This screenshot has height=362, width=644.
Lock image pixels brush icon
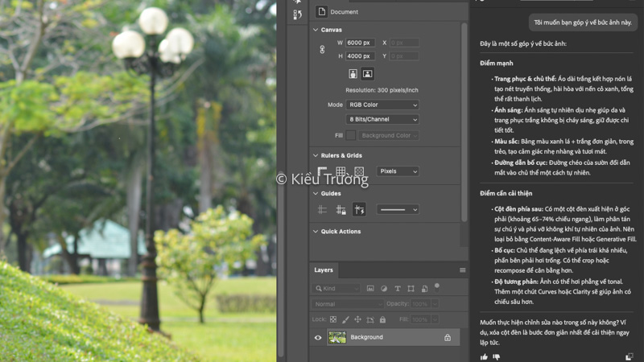(x=345, y=319)
